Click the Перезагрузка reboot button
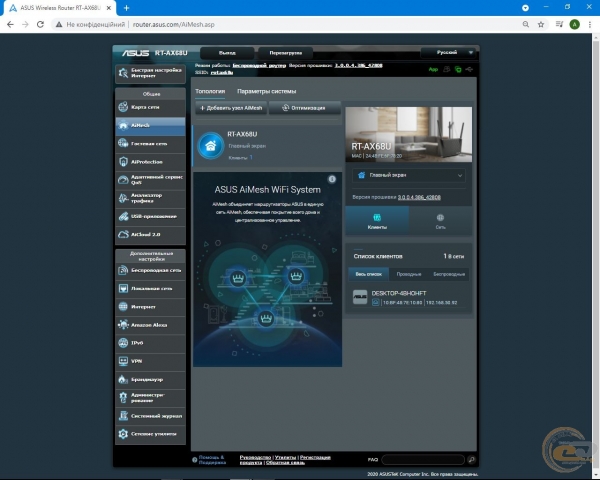This screenshot has width=600, height=480. coord(285,53)
